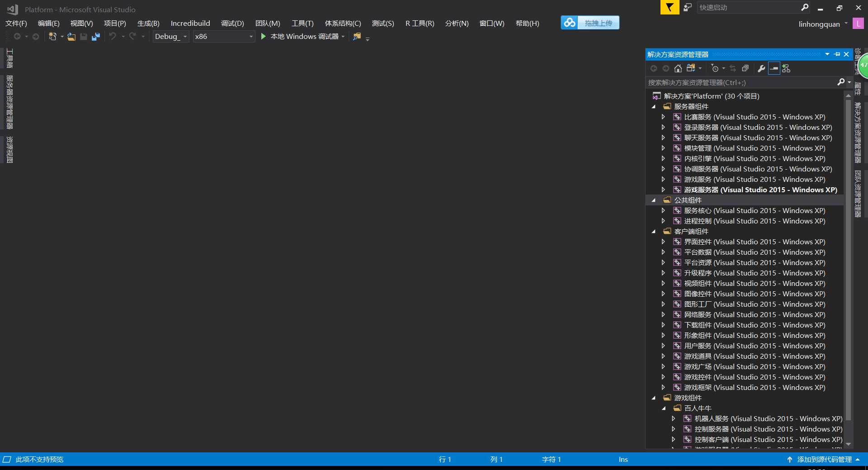Collapse the 服务器组件 folder
This screenshot has height=470, width=868.
click(x=653, y=107)
